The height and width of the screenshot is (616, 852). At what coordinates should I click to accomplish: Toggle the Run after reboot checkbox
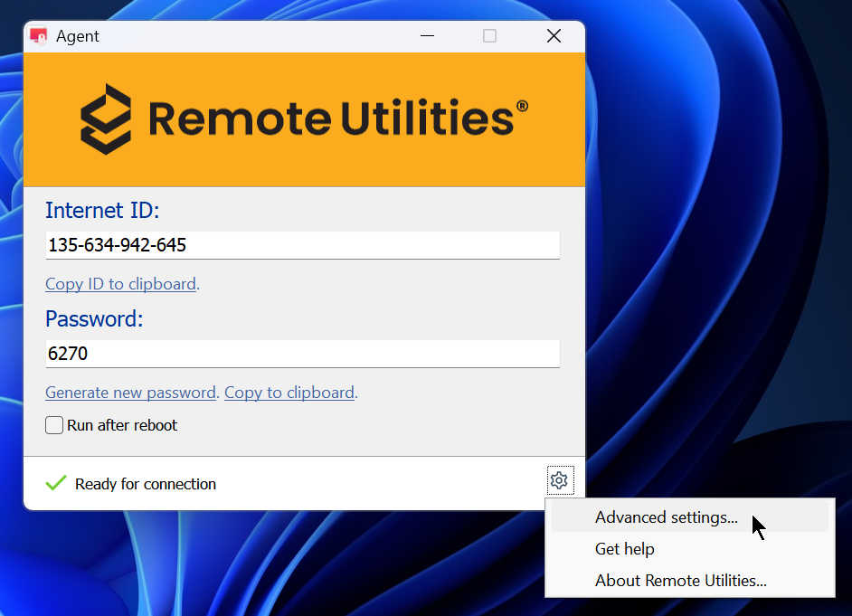(x=55, y=425)
